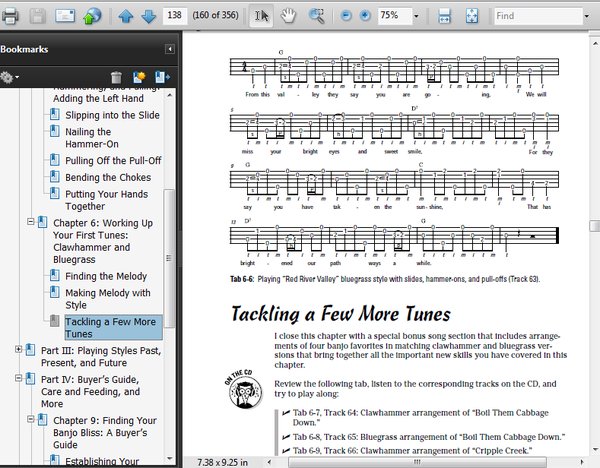Viewport: 600px width, 468px height.
Task: Click the zoom in plus button
Action: coord(365,16)
